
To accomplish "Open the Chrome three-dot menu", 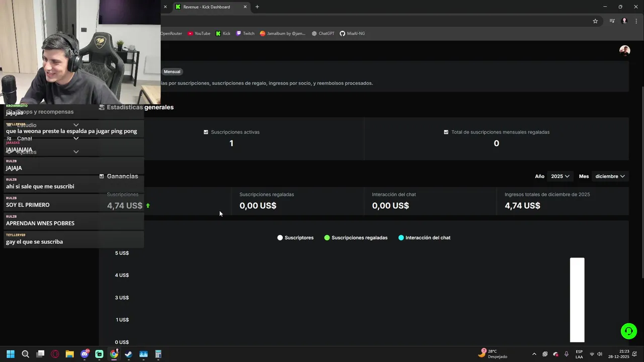I will click(x=636, y=21).
